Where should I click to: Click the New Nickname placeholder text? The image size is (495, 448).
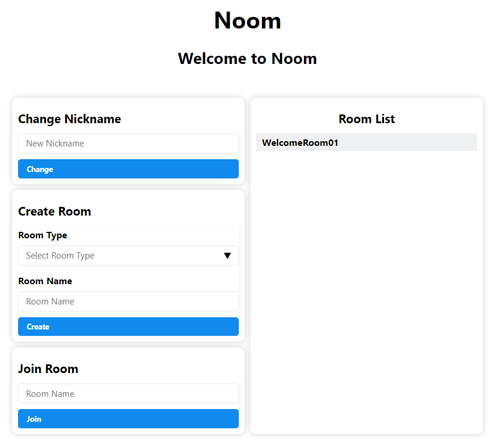coord(55,144)
